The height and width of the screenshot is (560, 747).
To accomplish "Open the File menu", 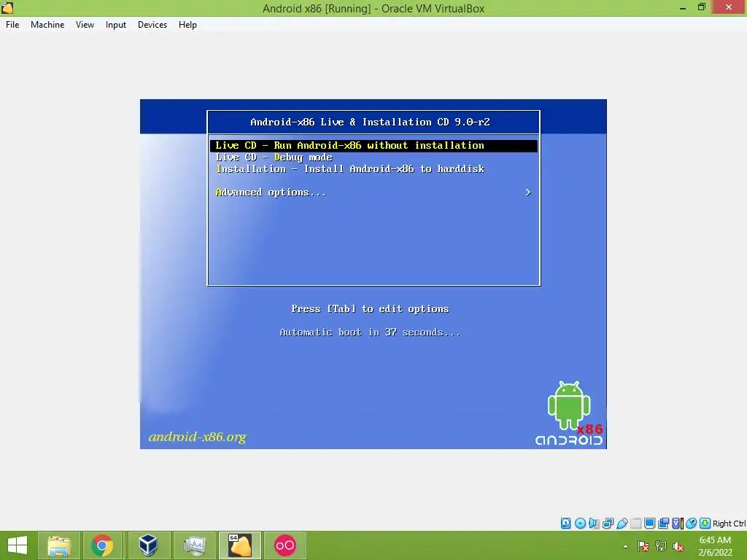I will click(x=12, y=25).
